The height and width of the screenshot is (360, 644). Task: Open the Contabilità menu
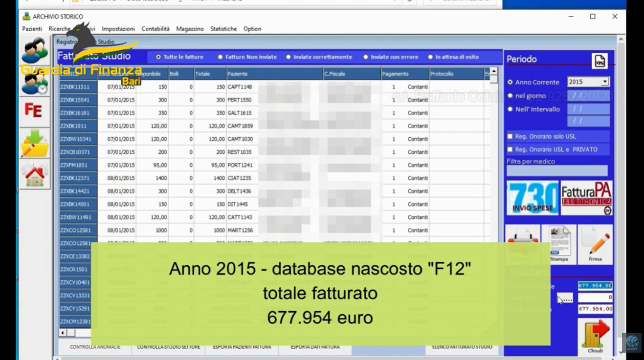(x=155, y=29)
